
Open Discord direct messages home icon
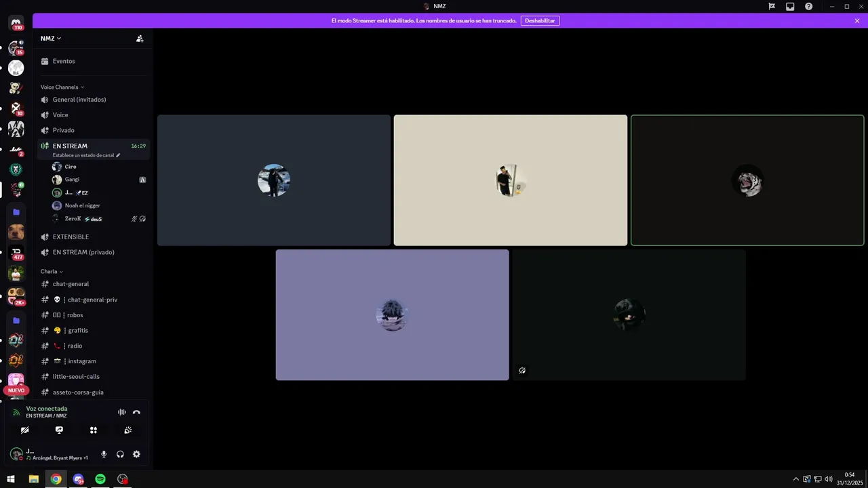click(16, 22)
